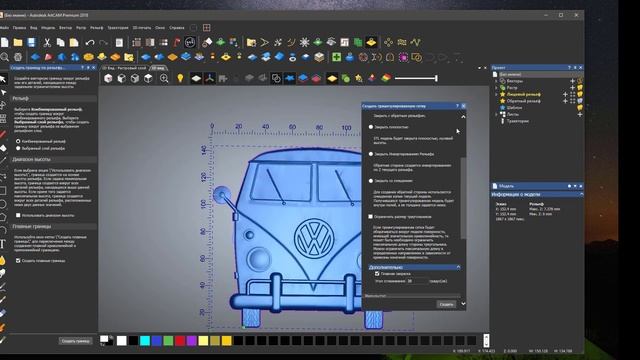
Task: Click the green plus relief icon
Action: pos(336,57)
